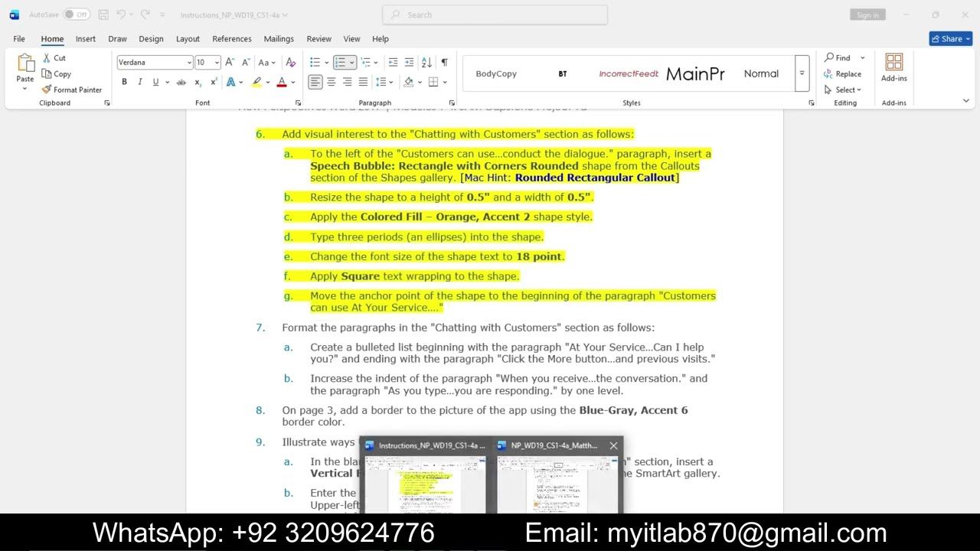This screenshot has height=551, width=980.
Task: Open the Line Spacing dropdown
Action: 385,82
